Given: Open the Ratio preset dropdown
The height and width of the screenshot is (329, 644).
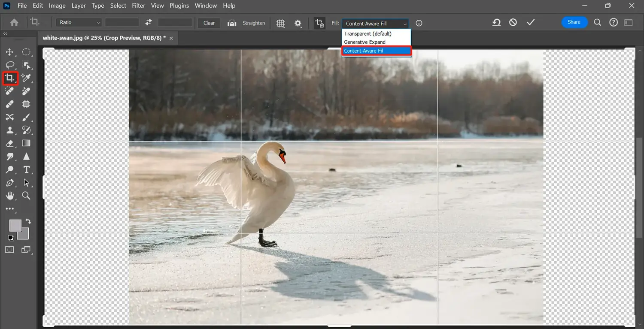Looking at the screenshot, I should pyautogui.click(x=79, y=23).
